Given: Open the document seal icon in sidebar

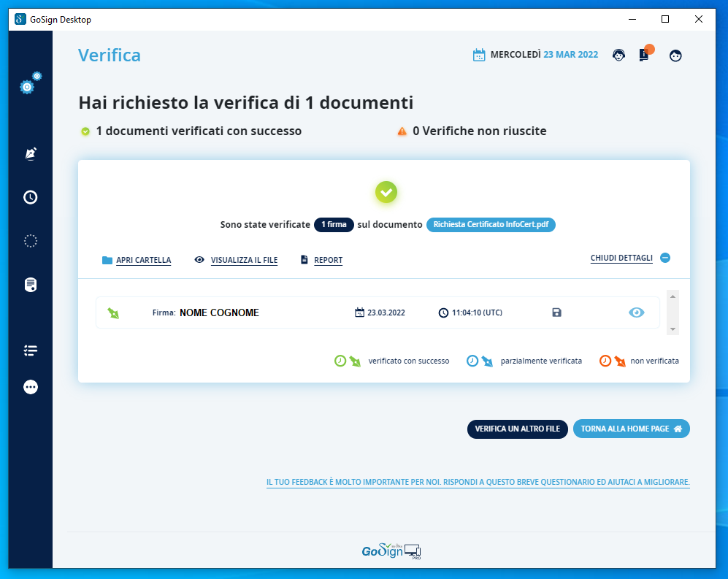Looking at the screenshot, I should (x=31, y=285).
